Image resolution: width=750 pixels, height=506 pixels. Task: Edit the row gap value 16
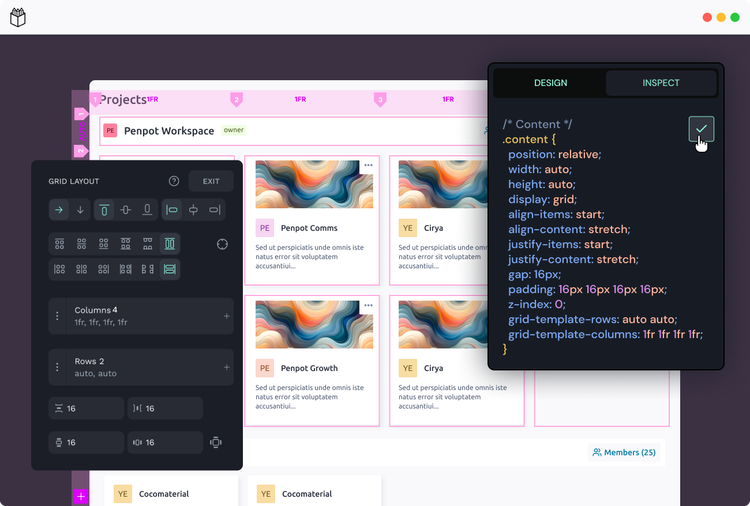tap(86, 408)
